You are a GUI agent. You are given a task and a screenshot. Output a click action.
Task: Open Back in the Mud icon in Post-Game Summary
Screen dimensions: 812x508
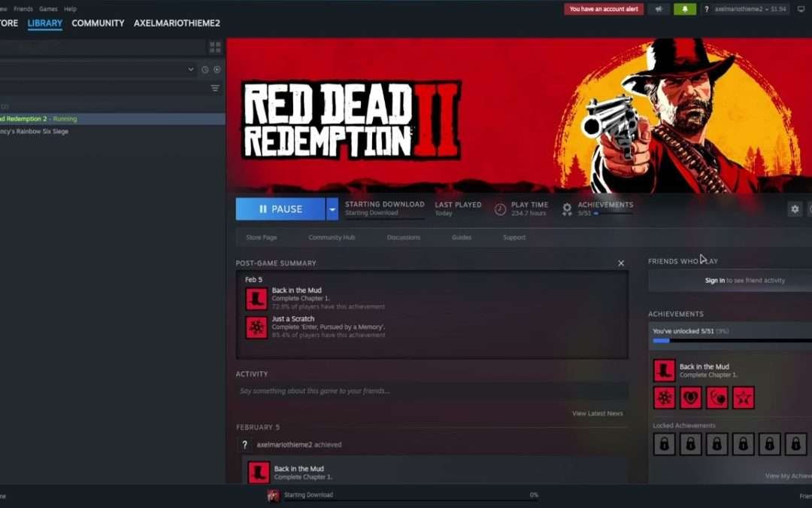(256, 299)
